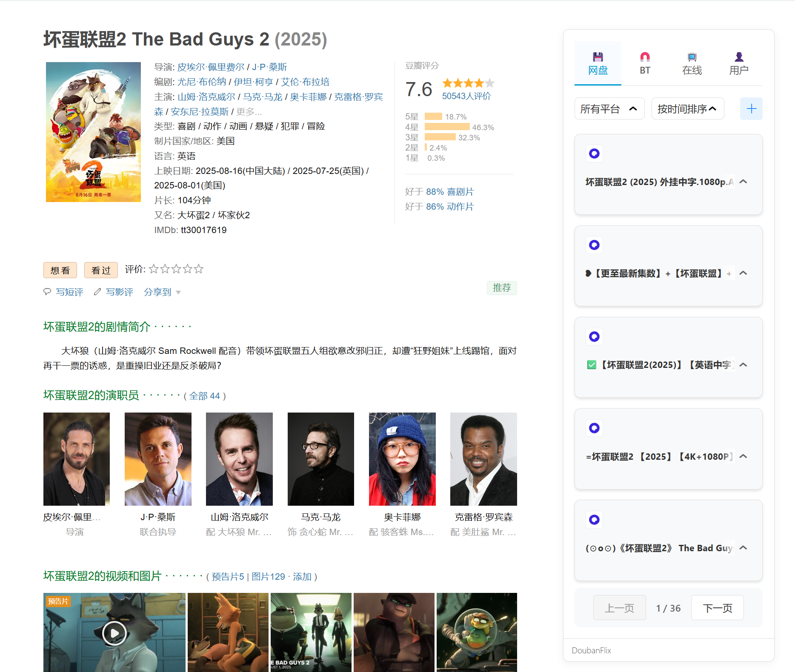Click the drive icon on the 外挂中字 resource card
795x672 pixels.
tap(594, 154)
